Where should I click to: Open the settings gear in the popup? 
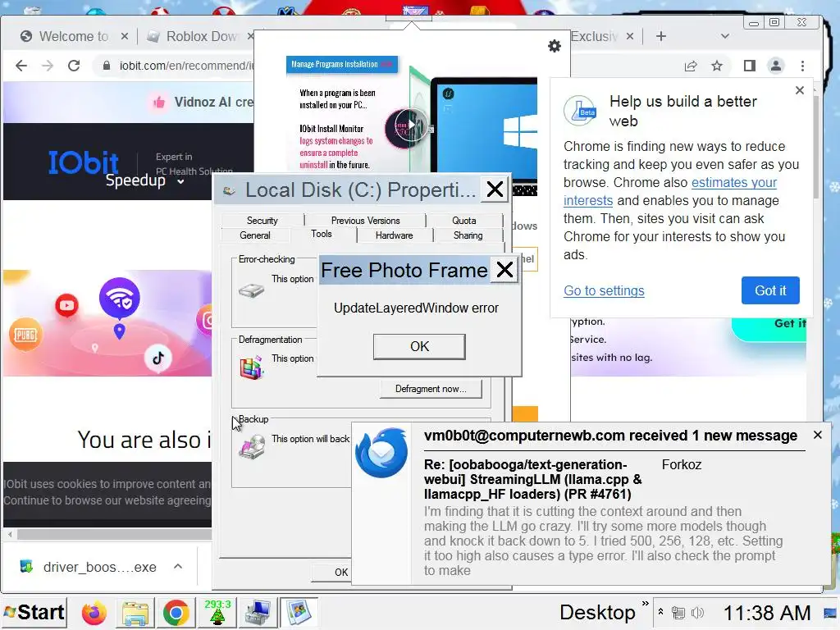pyautogui.click(x=555, y=46)
